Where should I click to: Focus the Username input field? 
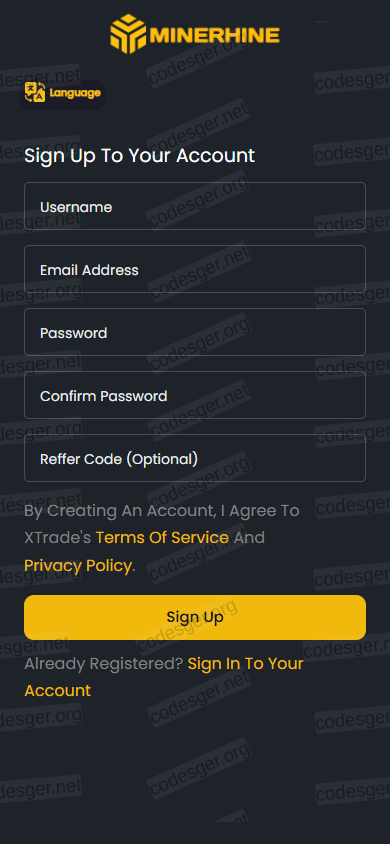tap(195, 207)
